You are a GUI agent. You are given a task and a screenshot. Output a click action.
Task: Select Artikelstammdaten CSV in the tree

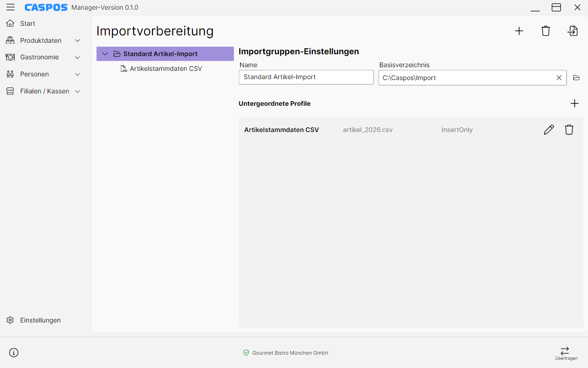click(165, 69)
